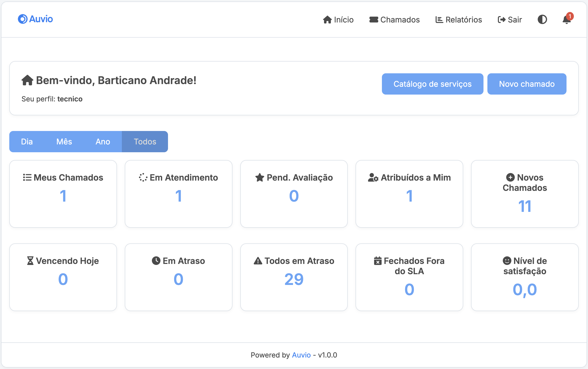The width and height of the screenshot is (588, 369).
Task: Click the user-gear icon on Atribuídos a Mim
Action: click(x=373, y=177)
